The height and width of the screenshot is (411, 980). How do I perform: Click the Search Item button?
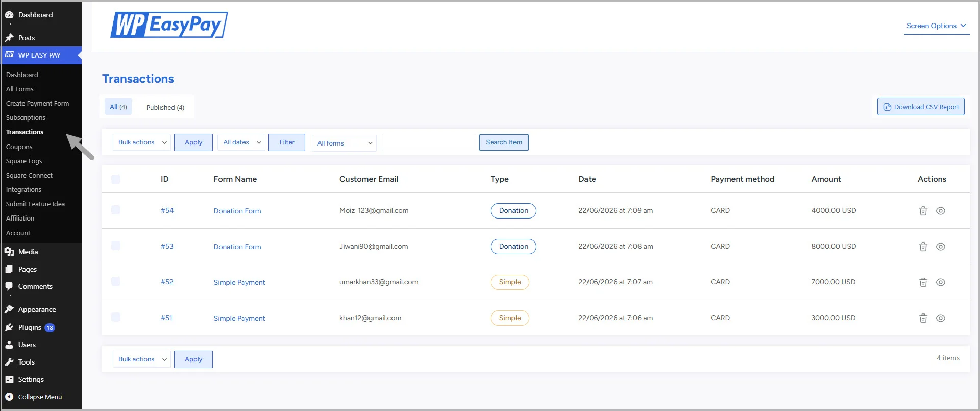pyautogui.click(x=504, y=142)
